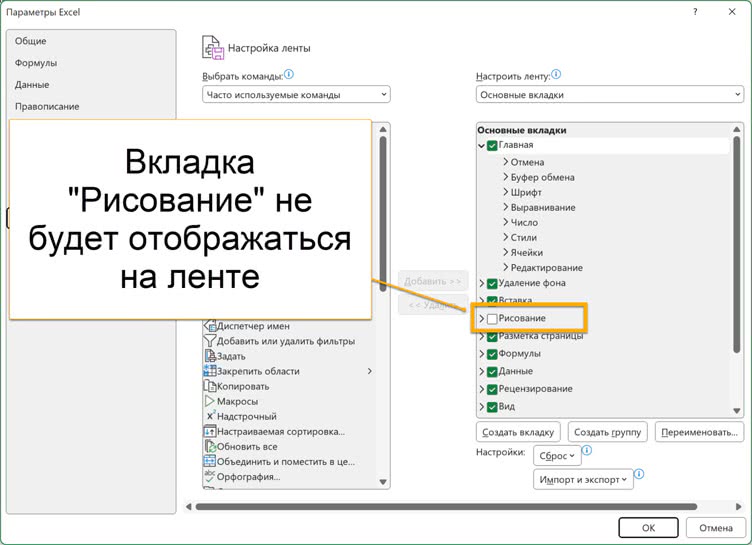Click the Орфография spellcheck icon
752x545 pixels.
[x=210, y=476]
